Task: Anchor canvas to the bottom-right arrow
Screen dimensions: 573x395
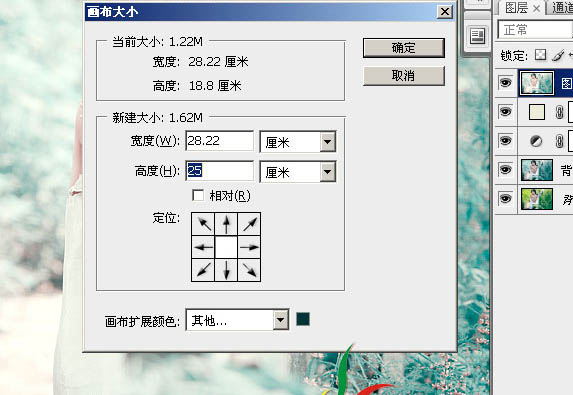Action: [x=249, y=270]
